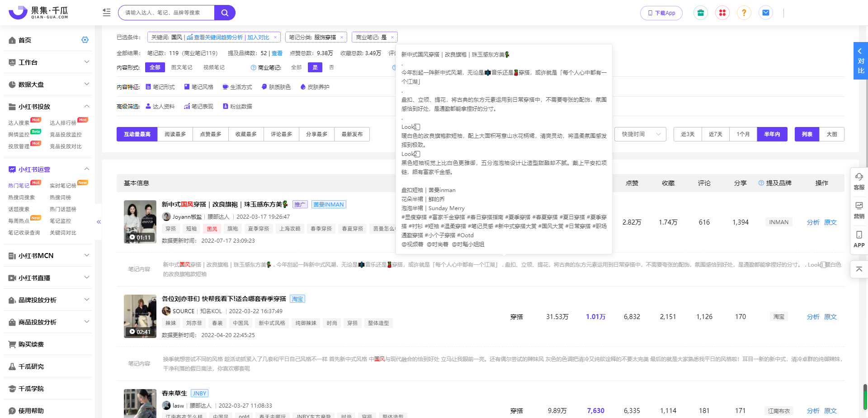Viewport: 868px width, 418px height.
Task: Open the 生活方式 content feature filter
Action: (x=237, y=87)
